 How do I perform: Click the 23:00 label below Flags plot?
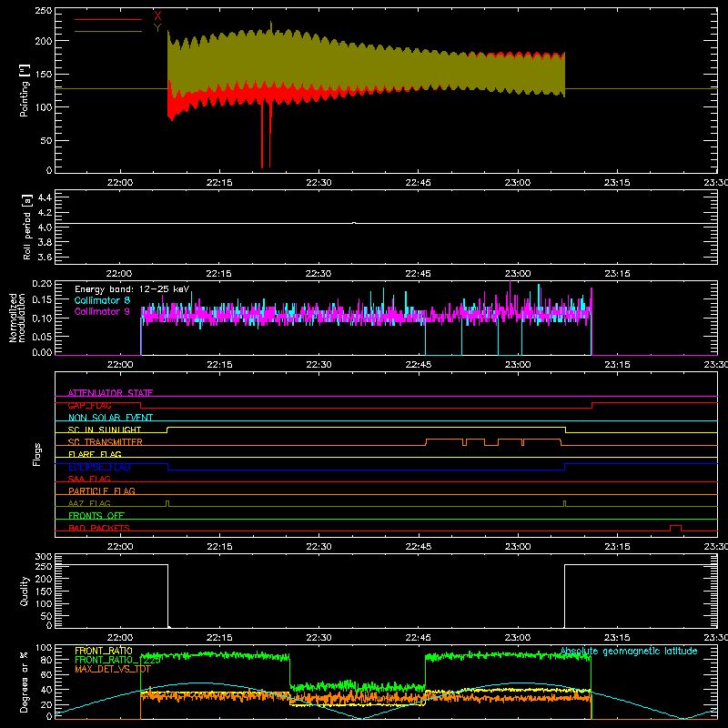518,547
